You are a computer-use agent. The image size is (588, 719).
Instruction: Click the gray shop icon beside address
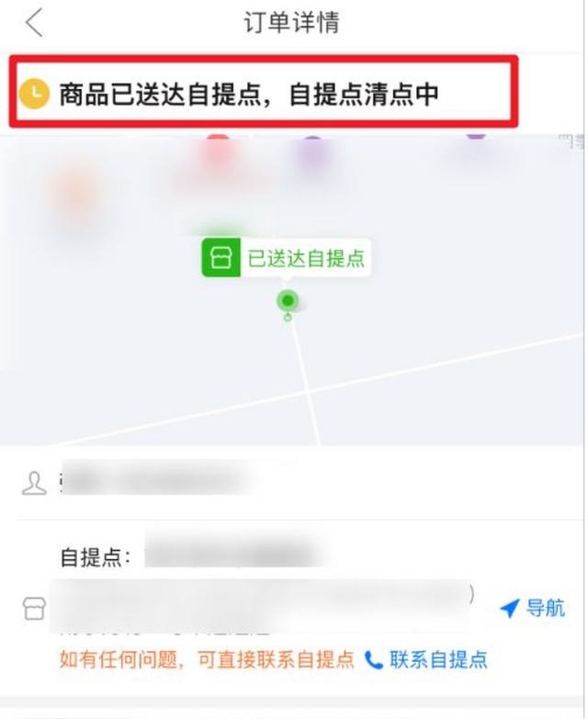click(34, 609)
